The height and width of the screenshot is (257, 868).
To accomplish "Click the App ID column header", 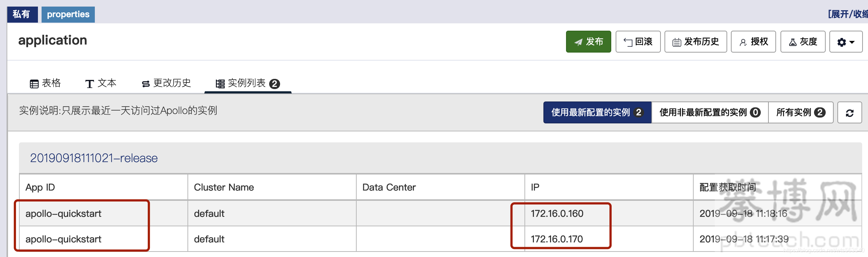I will pos(40,187).
